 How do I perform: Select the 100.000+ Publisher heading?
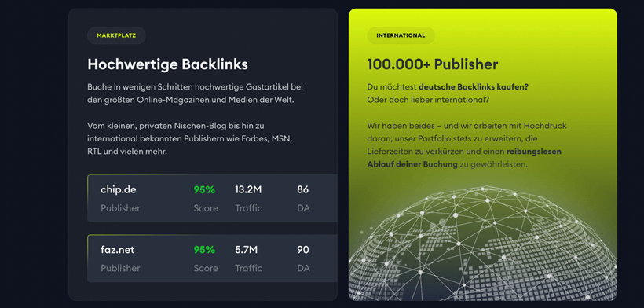433,64
